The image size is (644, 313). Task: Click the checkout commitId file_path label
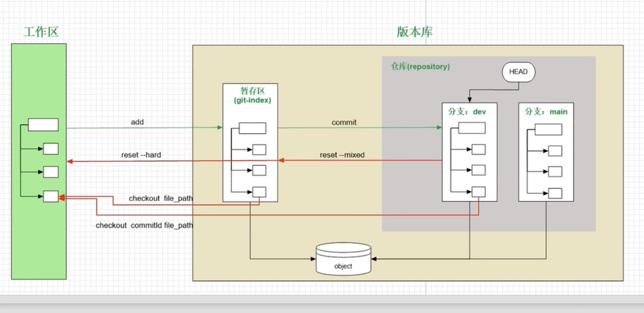(144, 225)
